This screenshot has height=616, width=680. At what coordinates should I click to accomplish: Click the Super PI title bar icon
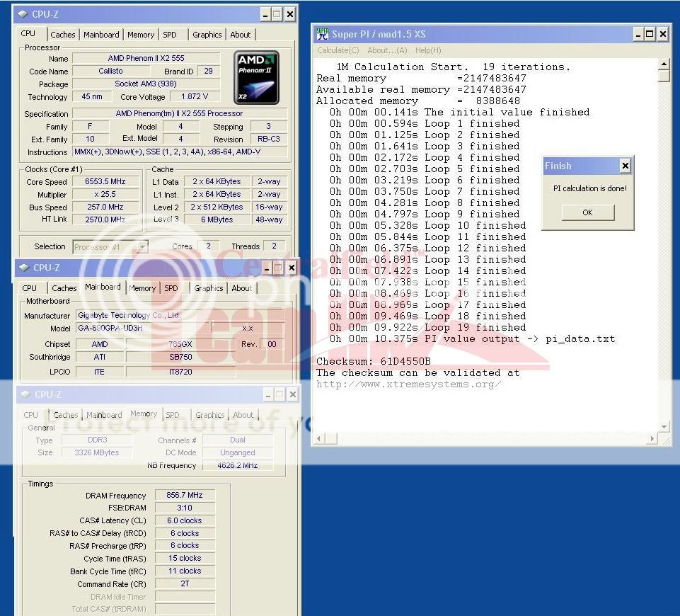322,34
